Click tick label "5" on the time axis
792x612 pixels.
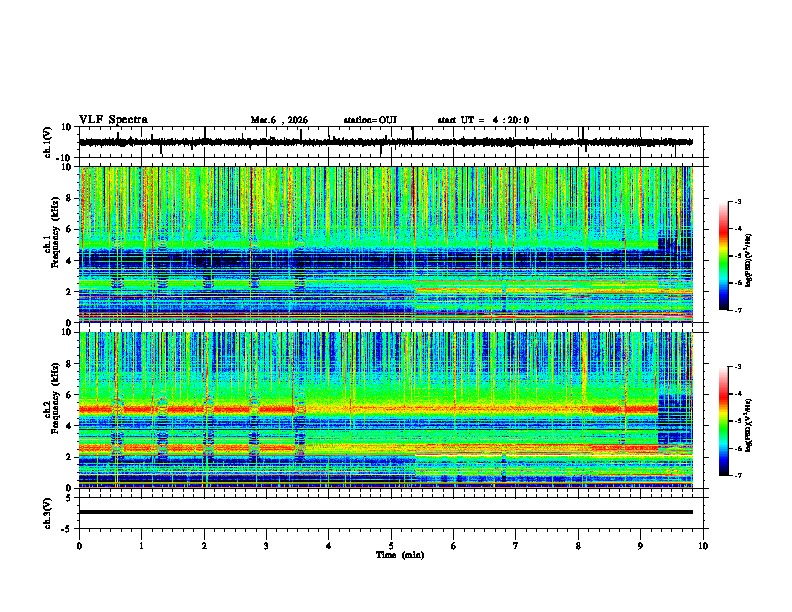click(391, 546)
